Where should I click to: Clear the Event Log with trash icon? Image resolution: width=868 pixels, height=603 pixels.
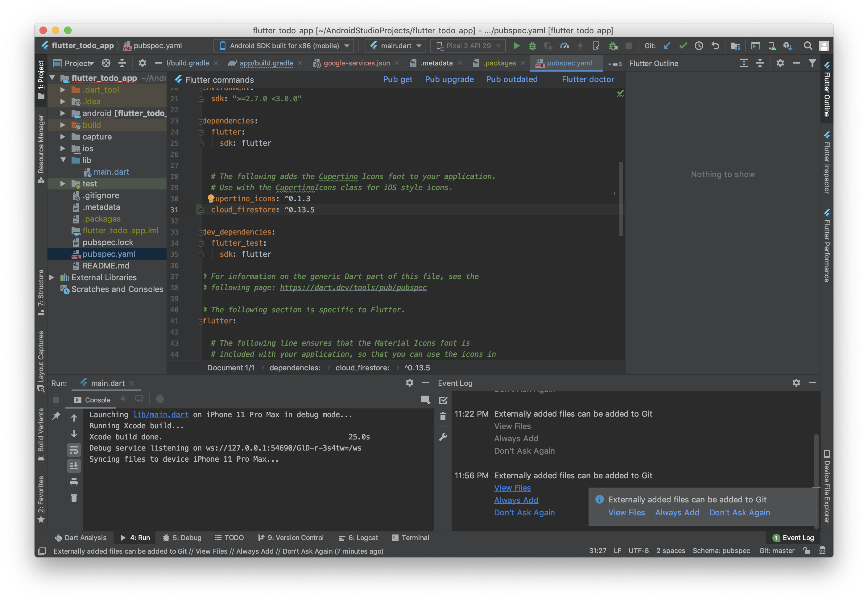[443, 417]
